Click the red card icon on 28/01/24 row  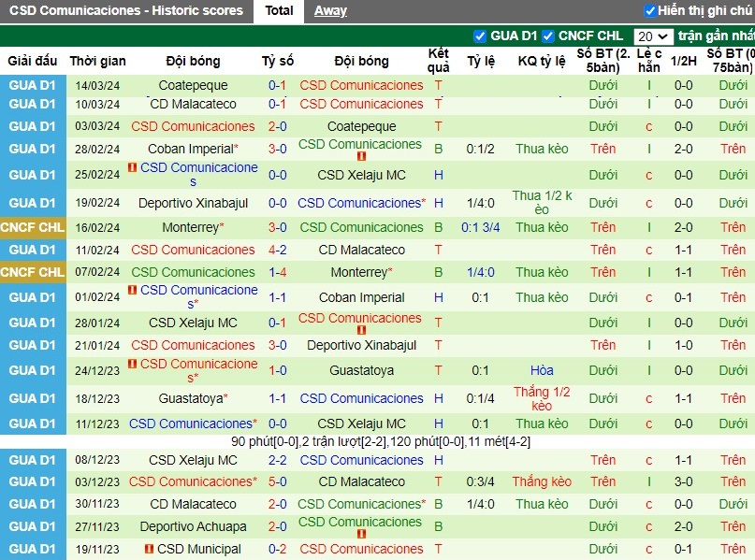tap(361, 330)
